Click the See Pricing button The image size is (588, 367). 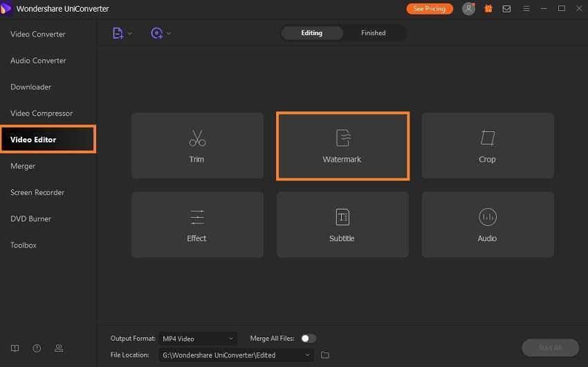430,8
